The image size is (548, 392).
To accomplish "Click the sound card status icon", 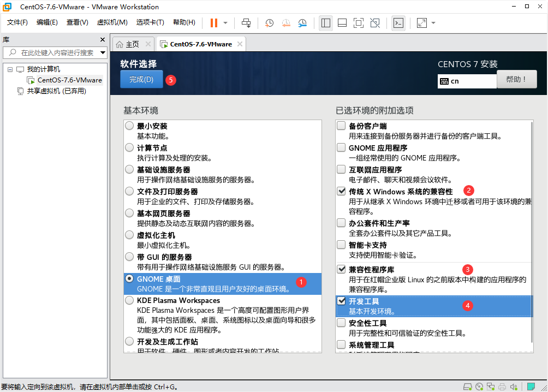I will [x=514, y=387].
